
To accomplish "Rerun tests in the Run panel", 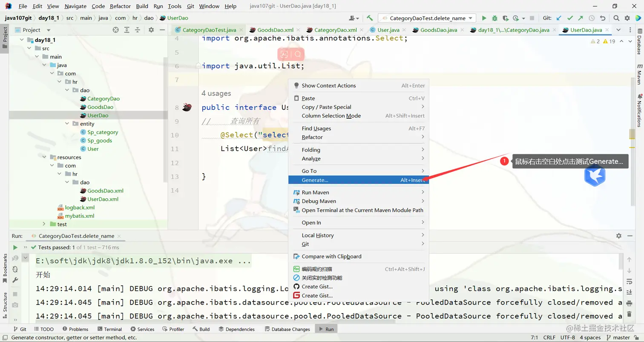I will coord(15,247).
